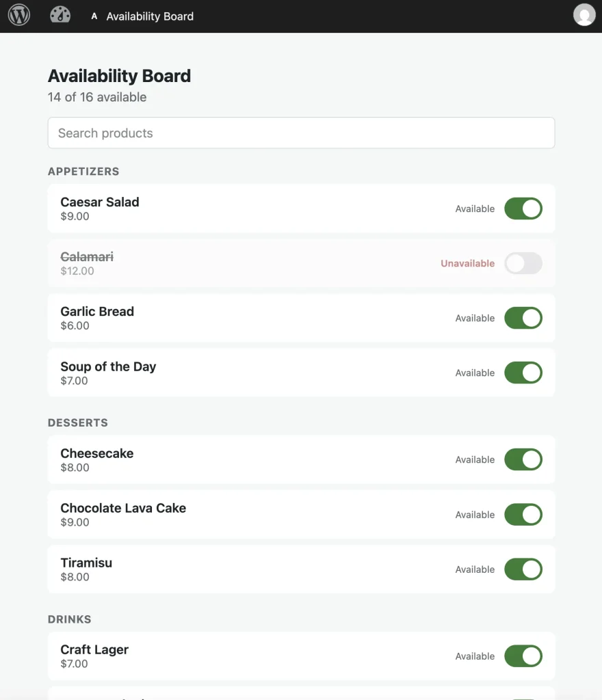
Task: Select the Calamari product row
Action: (301, 263)
